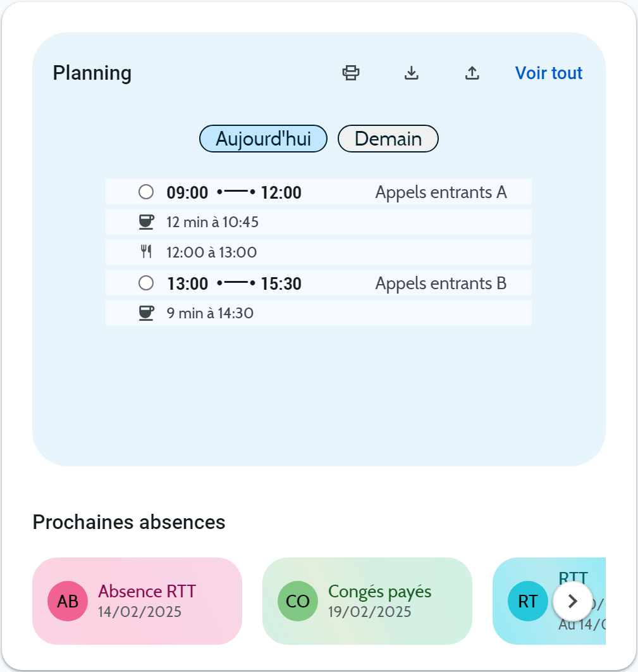Open the Absence RTT card
Screen dimensions: 638x672
click(x=147, y=592)
